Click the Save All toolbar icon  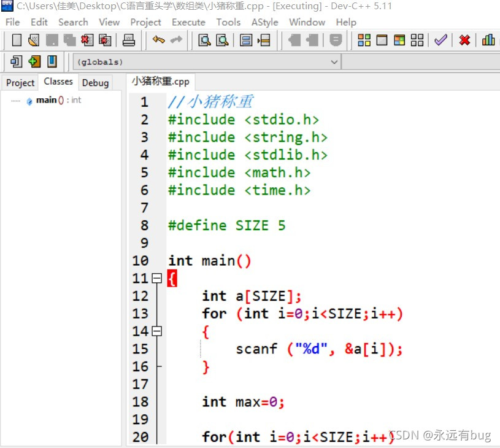[69, 41]
